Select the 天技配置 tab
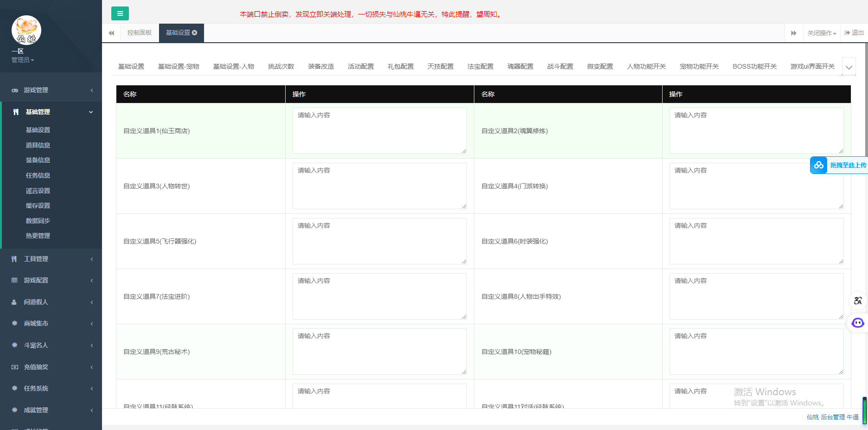The width and height of the screenshot is (868, 430). pos(440,66)
